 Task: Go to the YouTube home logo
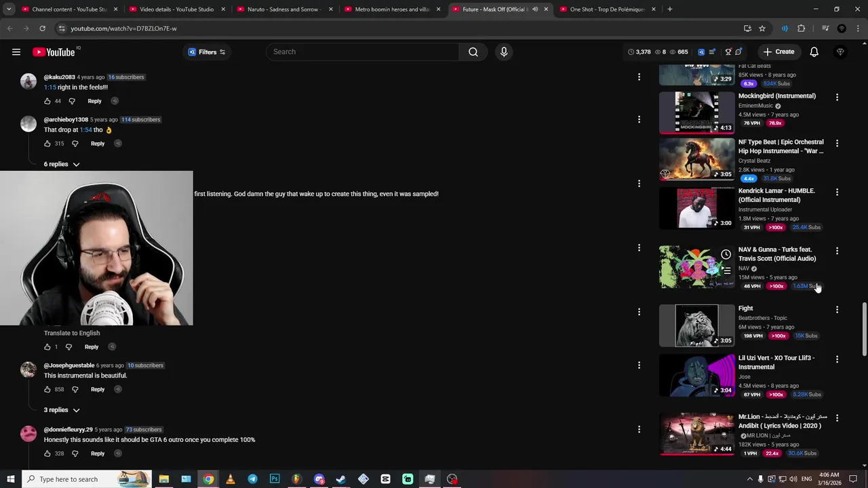pos(54,52)
